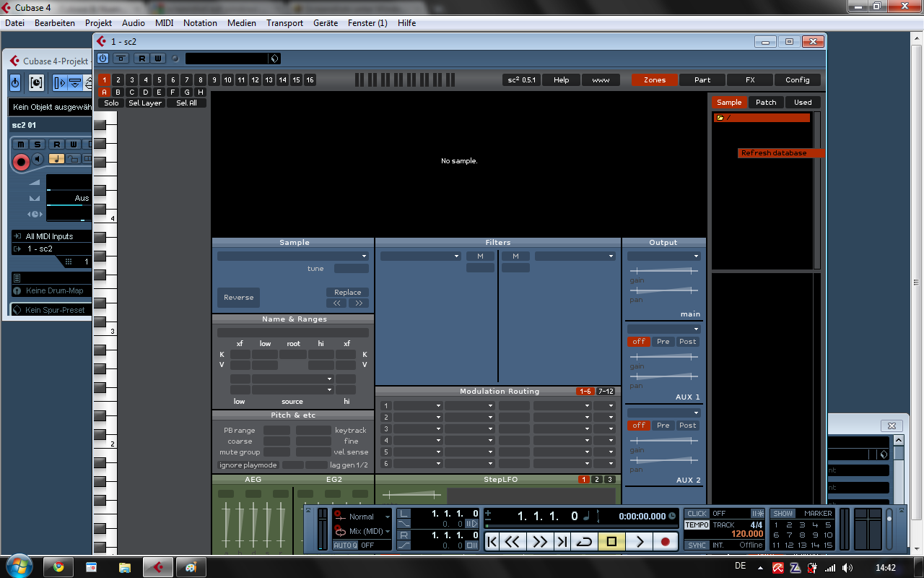The image size is (924, 578).
Task: Toggle AUTO Q in the transport panel
Action: pyautogui.click(x=346, y=545)
